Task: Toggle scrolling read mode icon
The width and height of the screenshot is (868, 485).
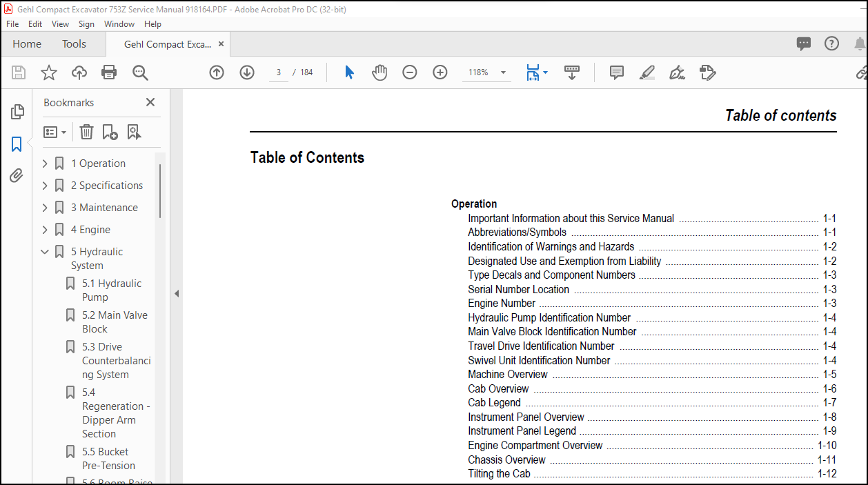Action: [572, 72]
